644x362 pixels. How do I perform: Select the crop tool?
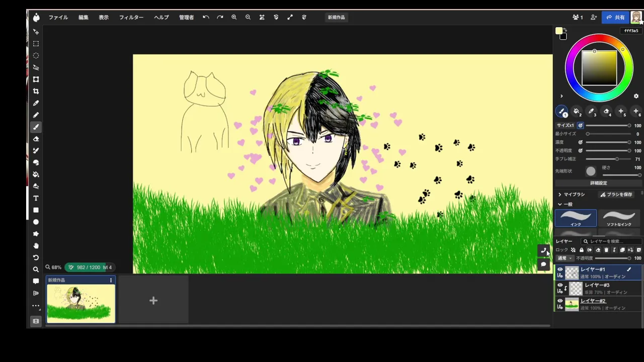pyautogui.click(x=36, y=91)
